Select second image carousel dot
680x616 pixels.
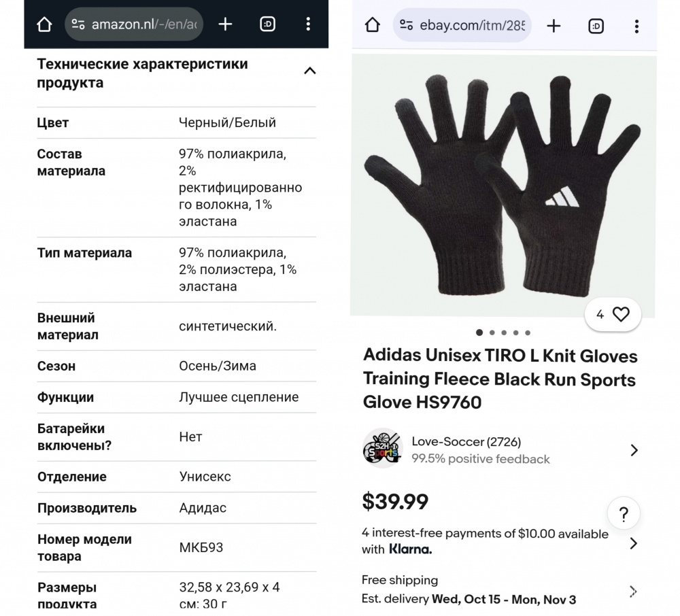point(492,333)
